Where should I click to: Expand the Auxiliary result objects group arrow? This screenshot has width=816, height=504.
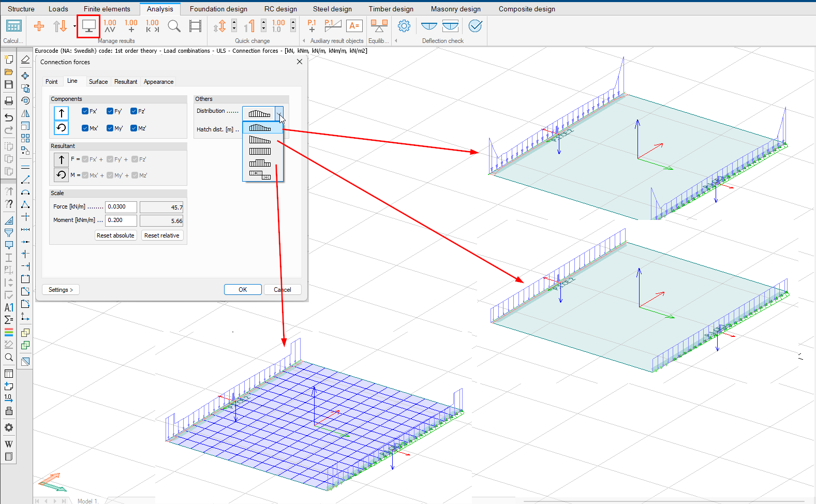coord(304,41)
